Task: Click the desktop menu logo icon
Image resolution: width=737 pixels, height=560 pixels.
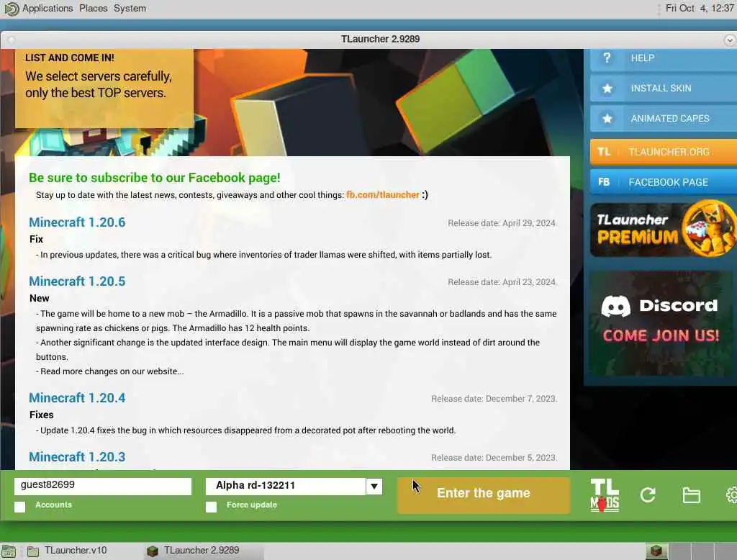Action: tap(10, 9)
